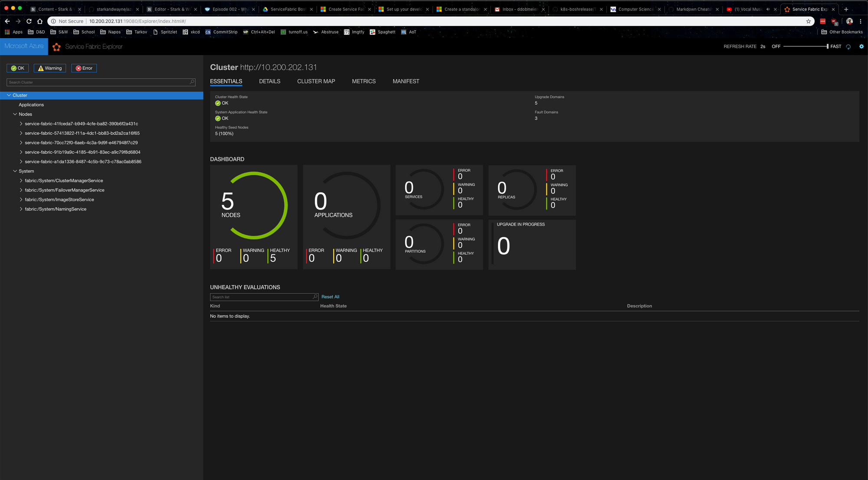This screenshot has width=868, height=480.
Task: Close the Computer Science browser tab
Action: [659, 9]
